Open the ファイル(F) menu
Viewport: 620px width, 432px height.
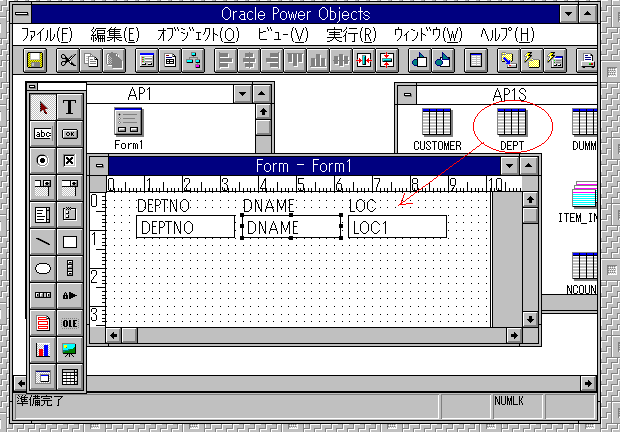pos(47,35)
